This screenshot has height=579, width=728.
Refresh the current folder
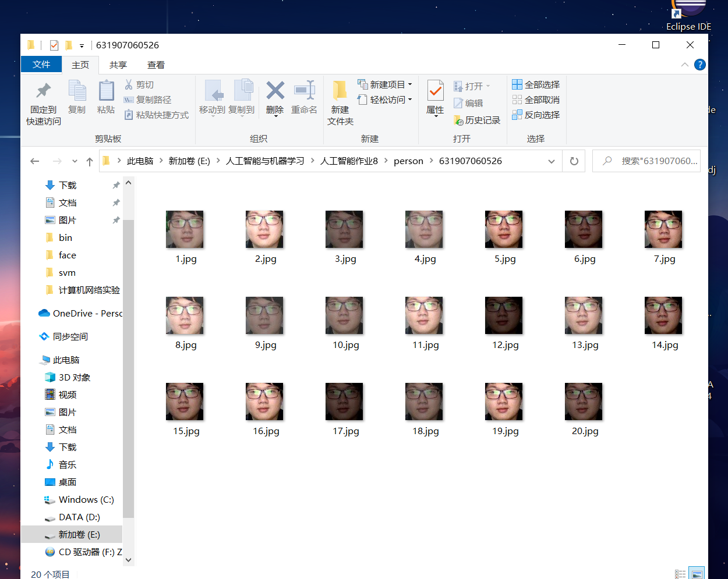click(574, 161)
